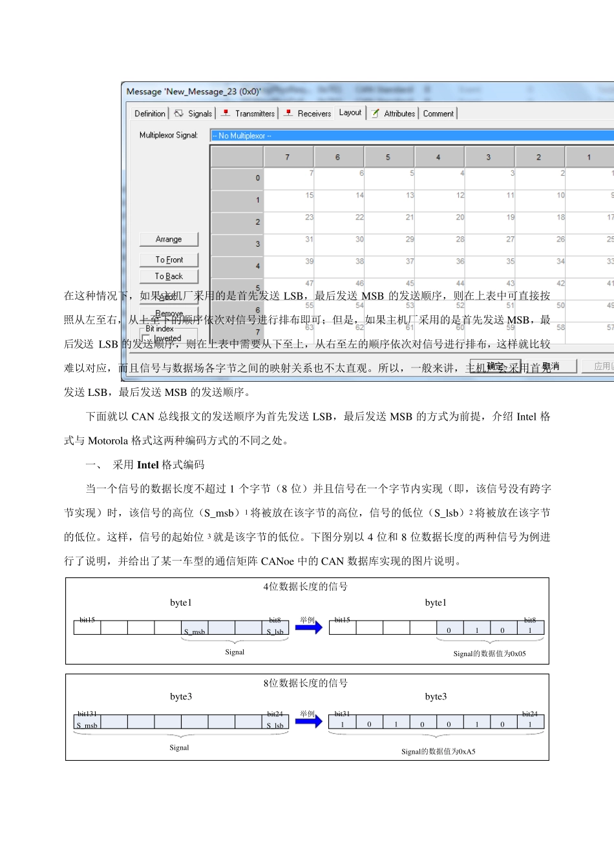
Task: Click bit cell 18 in the grid
Action: (541, 223)
